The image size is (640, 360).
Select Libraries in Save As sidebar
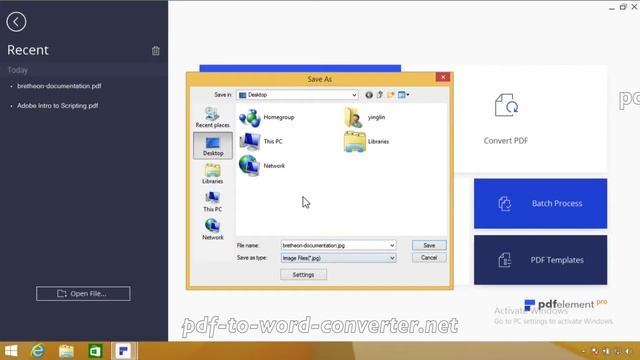point(213,173)
